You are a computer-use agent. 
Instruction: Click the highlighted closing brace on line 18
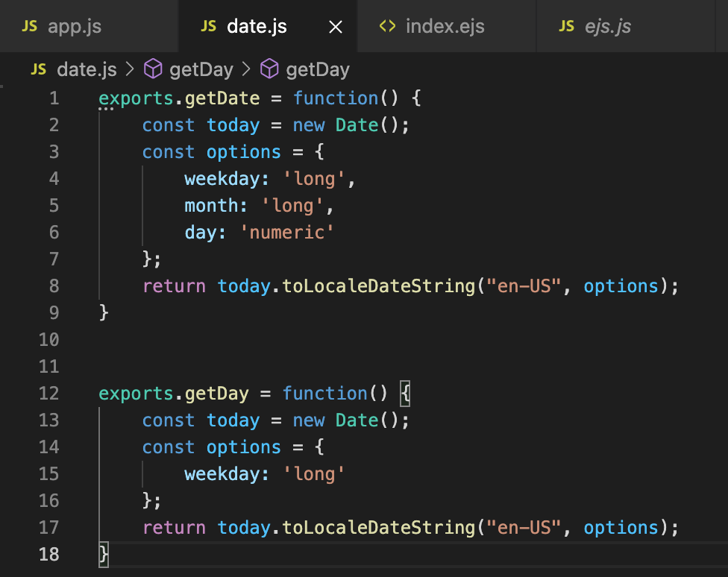tap(104, 555)
